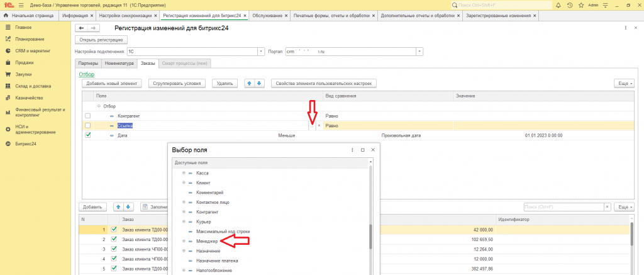The image size is (644, 275).
Task: Uncheck order row 5 checkbox
Action: point(114,269)
